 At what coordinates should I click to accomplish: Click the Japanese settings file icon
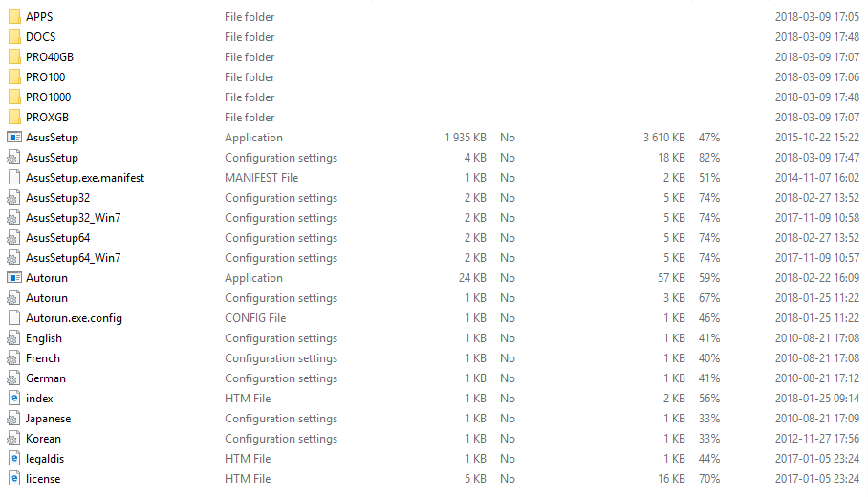click(13, 419)
